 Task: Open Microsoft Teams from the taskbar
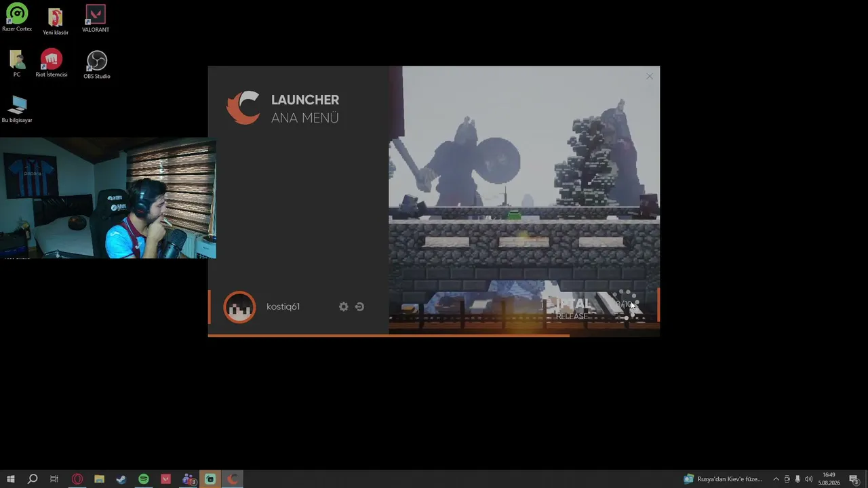pyautogui.click(x=189, y=479)
